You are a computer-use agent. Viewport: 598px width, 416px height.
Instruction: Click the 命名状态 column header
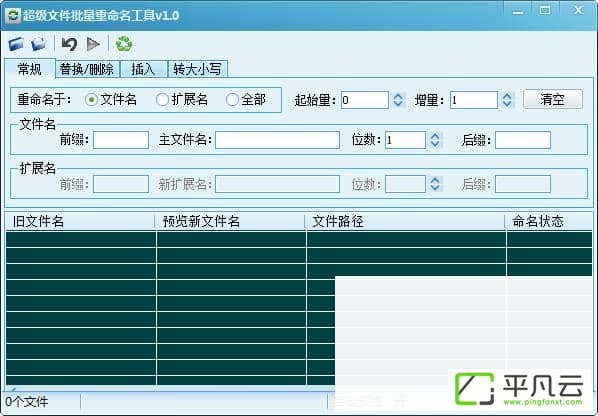click(549, 222)
